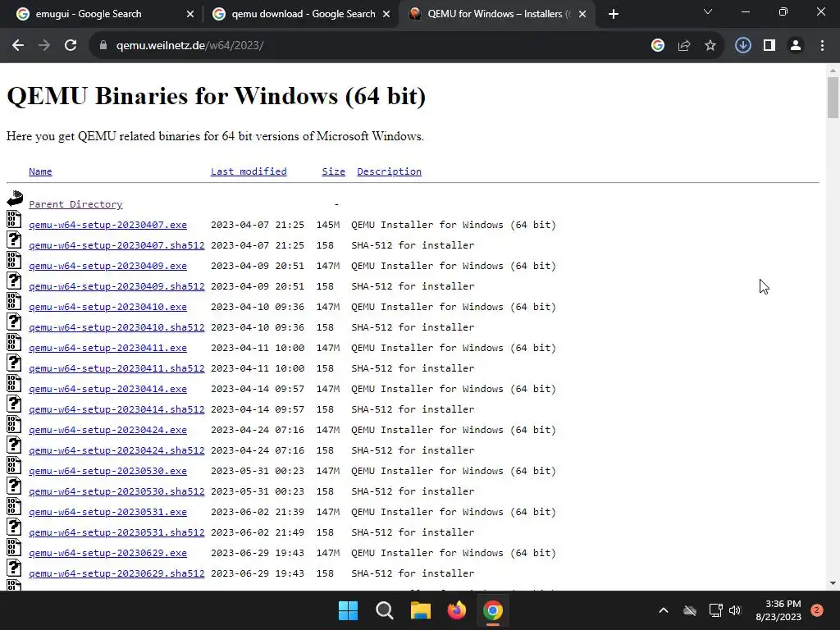
Task: Download qemu-w64-setup-20230410.exe
Action: tap(107, 307)
